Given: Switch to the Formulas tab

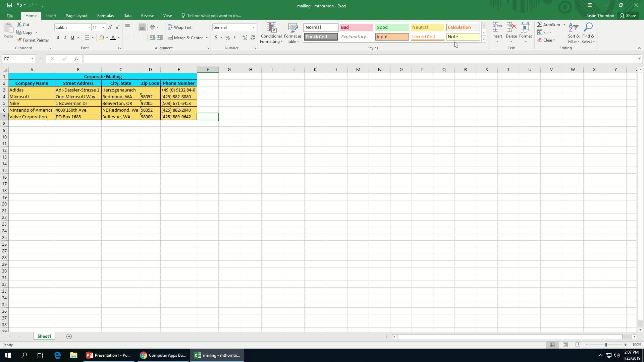Looking at the screenshot, I should click(105, 16).
